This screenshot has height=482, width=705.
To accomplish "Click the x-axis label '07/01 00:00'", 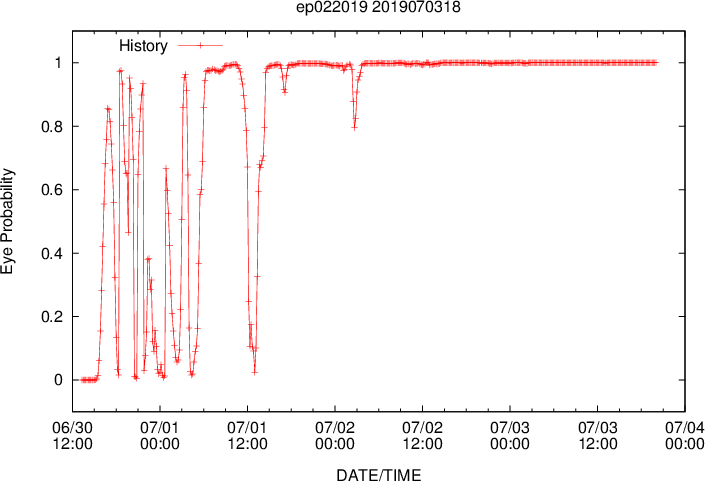I will pos(160,436).
